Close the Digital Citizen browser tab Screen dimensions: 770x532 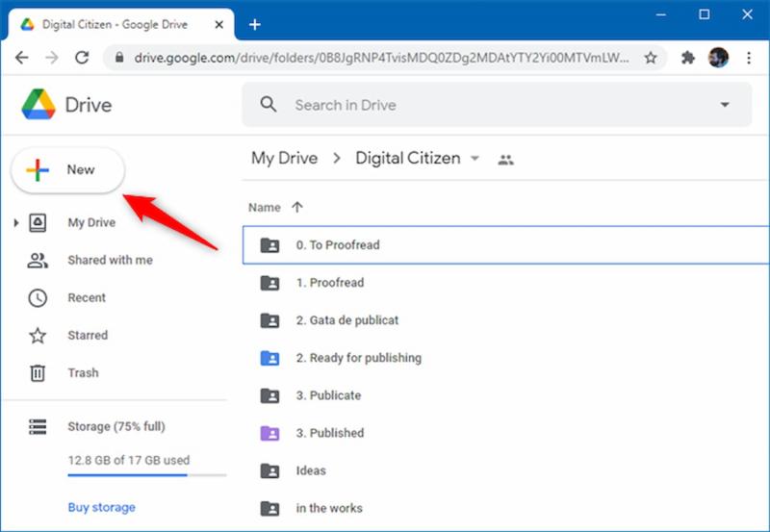click(219, 25)
